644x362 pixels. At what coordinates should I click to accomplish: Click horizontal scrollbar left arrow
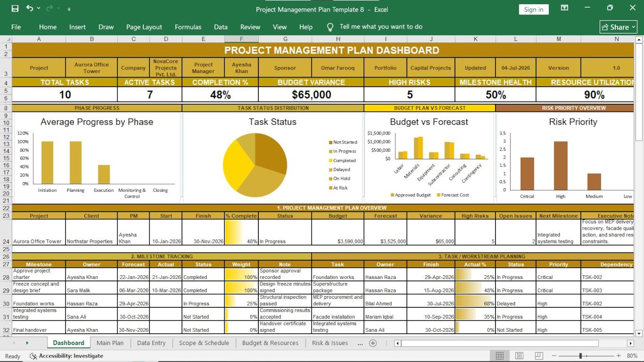pyautogui.click(x=398, y=343)
